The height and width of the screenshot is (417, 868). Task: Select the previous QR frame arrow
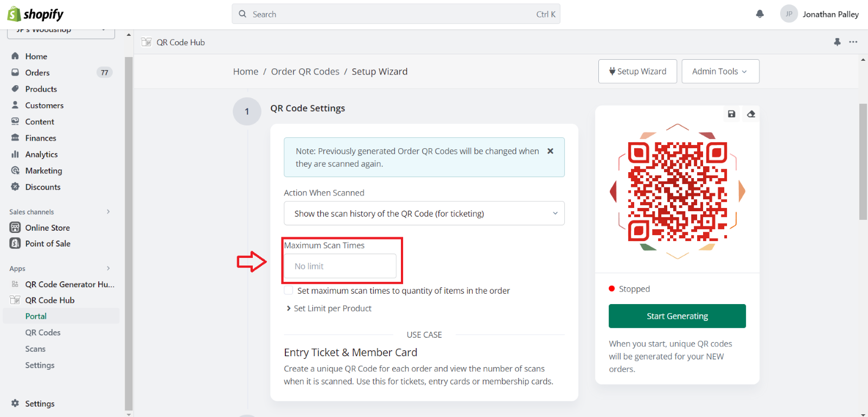click(614, 191)
